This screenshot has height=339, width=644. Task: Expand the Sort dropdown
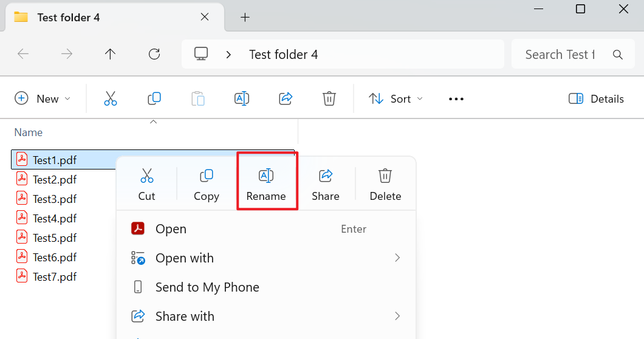pos(396,98)
